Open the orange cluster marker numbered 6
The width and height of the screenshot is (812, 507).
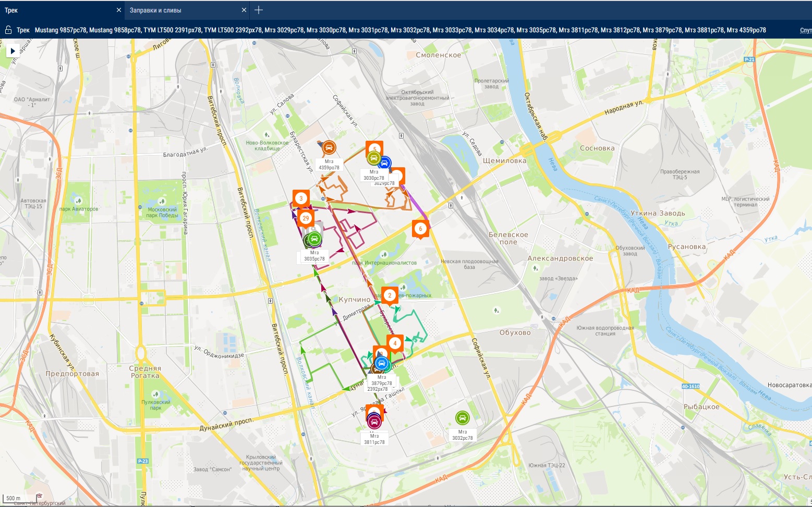(420, 229)
